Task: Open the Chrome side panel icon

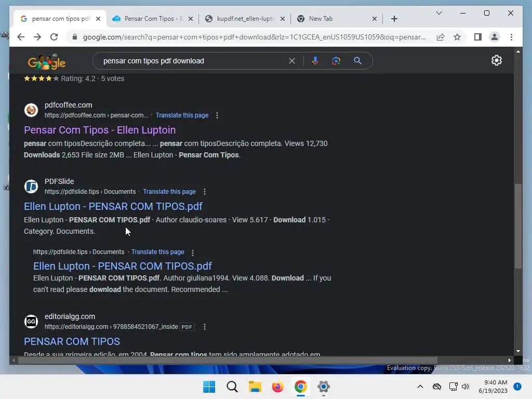Action: 478,37
